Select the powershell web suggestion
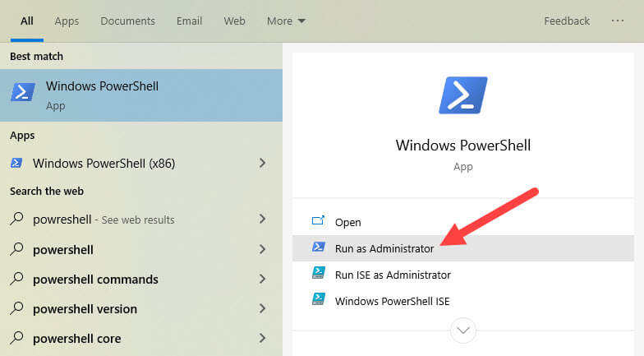 (141, 250)
